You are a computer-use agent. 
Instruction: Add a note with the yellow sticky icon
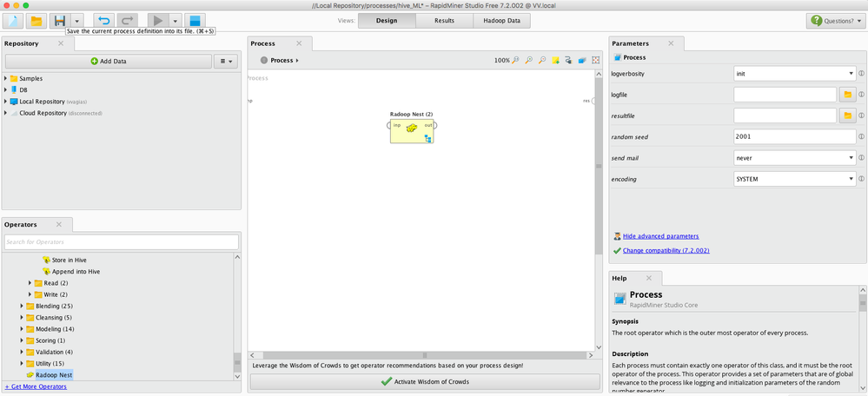(555, 60)
